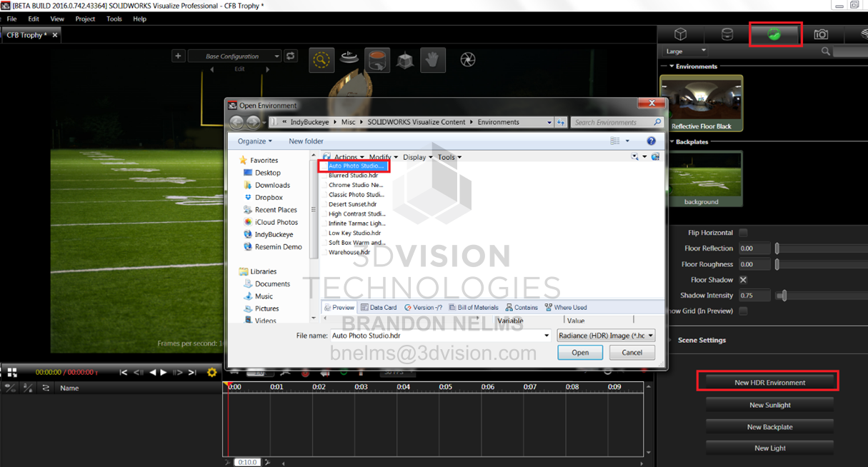The width and height of the screenshot is (868, 467).
Task: Switch to the Bill of Materials tab
Action: pos(472,308)
